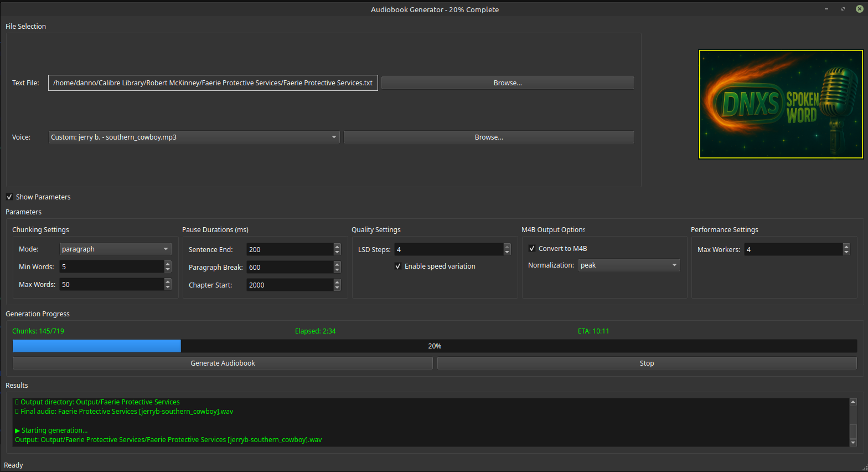Click the 'Elapsed: 2:34' text
The image size is (868, 472).
[x=316, y=331]
